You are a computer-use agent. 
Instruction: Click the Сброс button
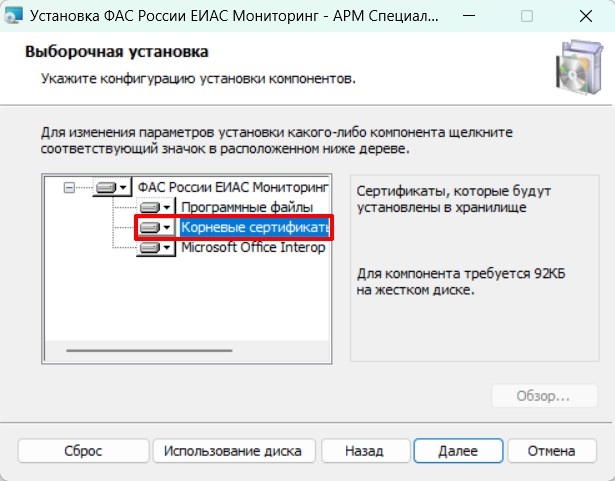pyautogui.click(x=83, y=451)
